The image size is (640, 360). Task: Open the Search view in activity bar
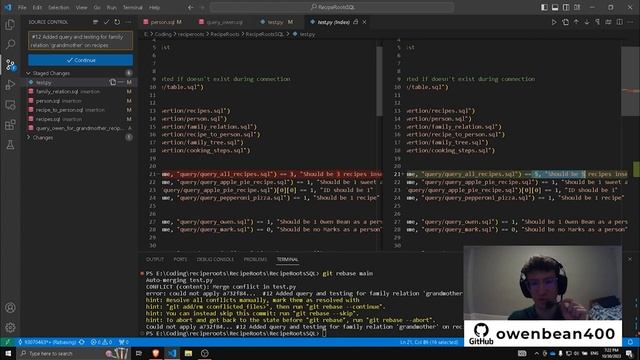10,44
